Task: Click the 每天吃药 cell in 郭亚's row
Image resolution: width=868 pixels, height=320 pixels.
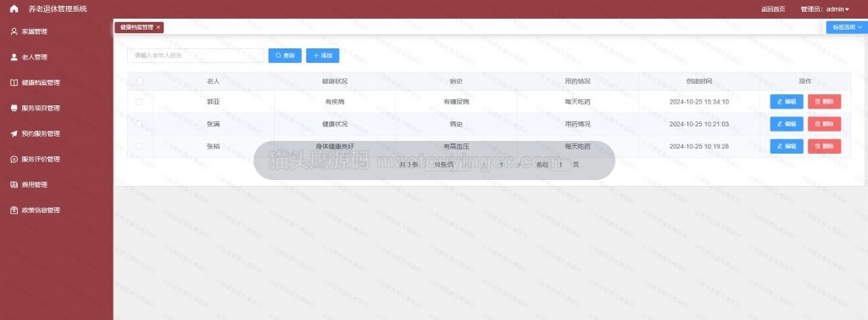Action: (577, 102)
